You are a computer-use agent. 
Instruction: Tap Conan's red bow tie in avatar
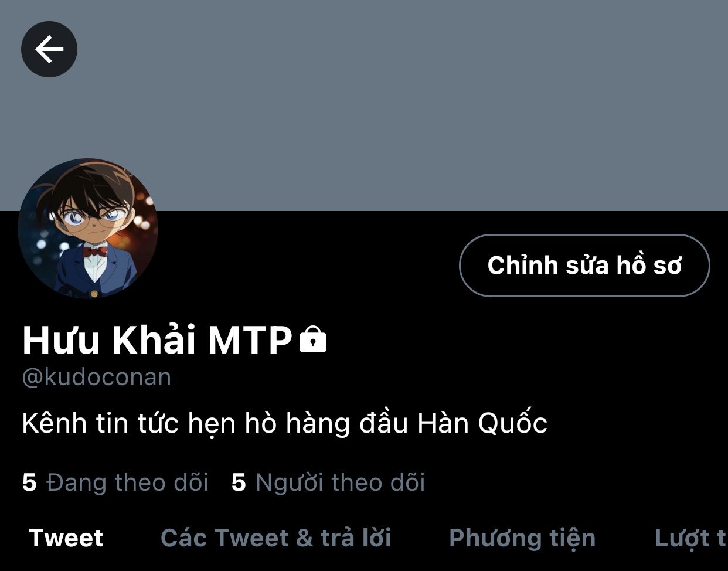(x=95, y=251)
